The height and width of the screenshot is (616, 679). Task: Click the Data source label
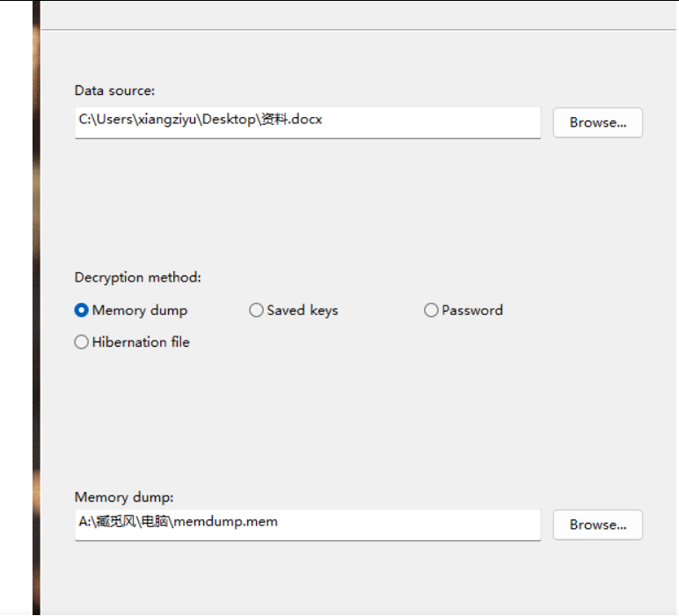(x=114, y=91)
